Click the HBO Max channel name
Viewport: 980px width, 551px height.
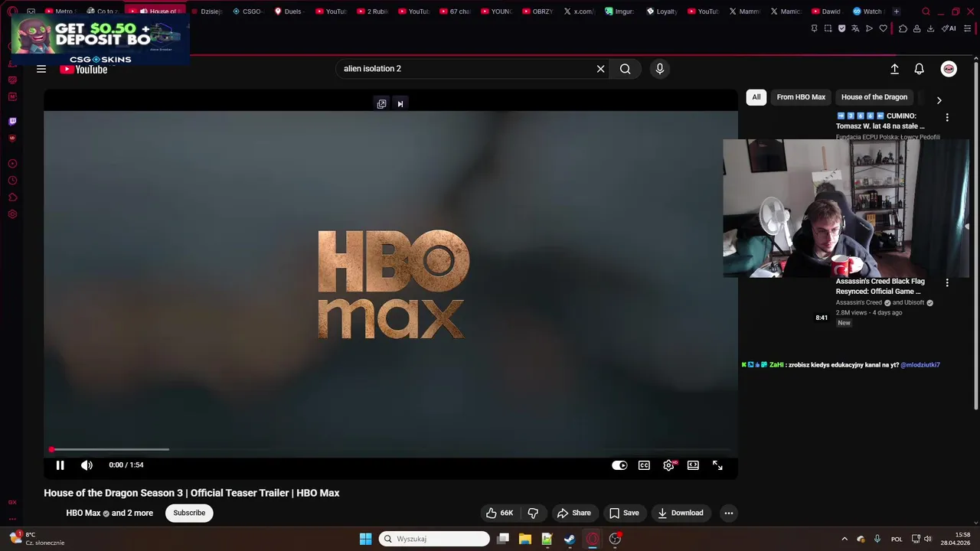(x=83, y=513)
